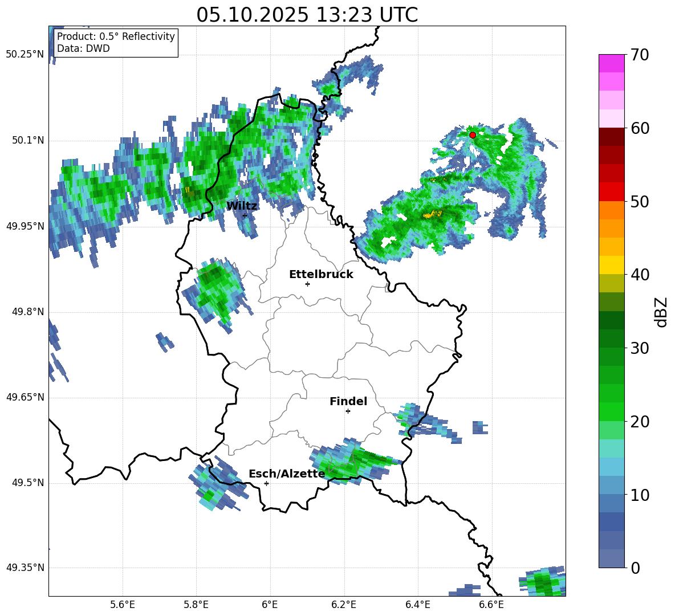
Task: Click the 0 tick label on colorbar
Action: click(636, 568)
